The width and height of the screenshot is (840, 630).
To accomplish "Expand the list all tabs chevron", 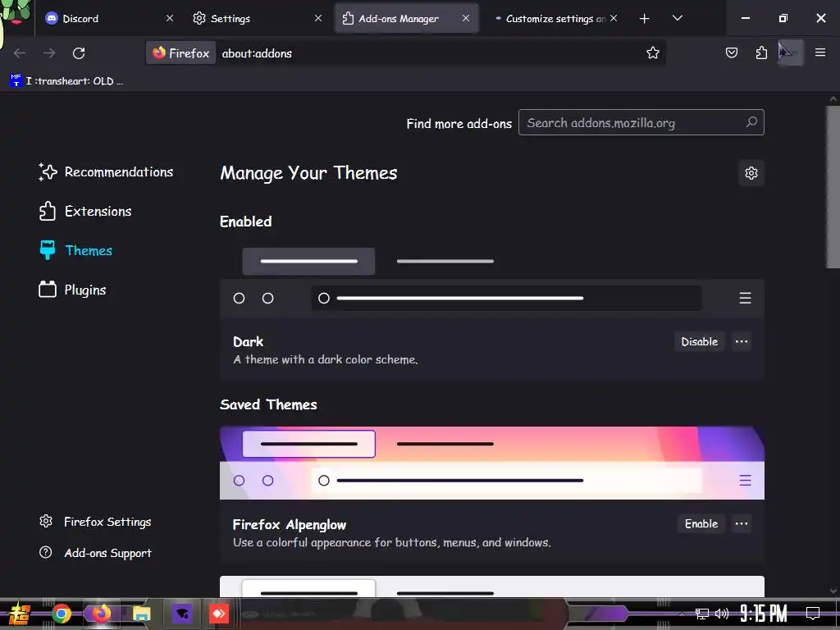I will (x=677, y=18).
